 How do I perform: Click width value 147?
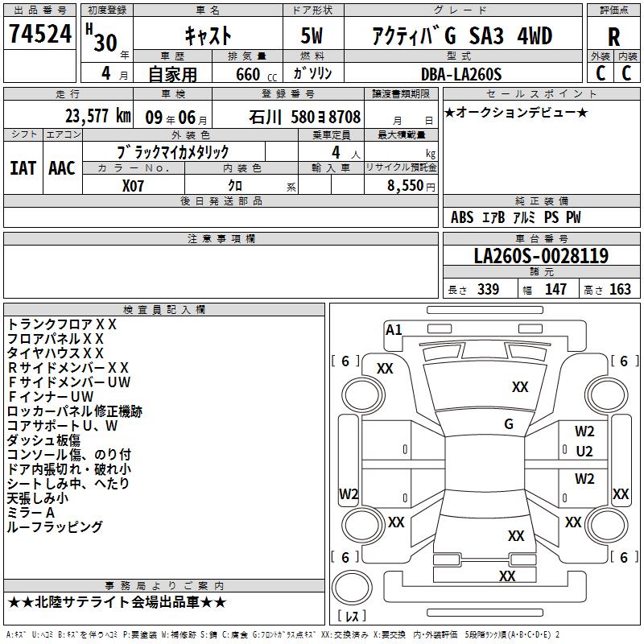tap(555, 290)
